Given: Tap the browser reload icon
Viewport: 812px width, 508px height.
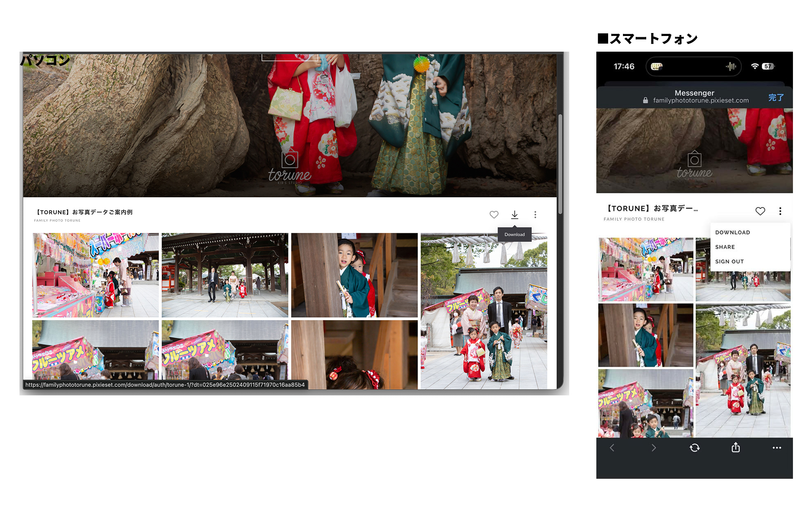Looking at the screenshot, I should (x=694, y=448).
